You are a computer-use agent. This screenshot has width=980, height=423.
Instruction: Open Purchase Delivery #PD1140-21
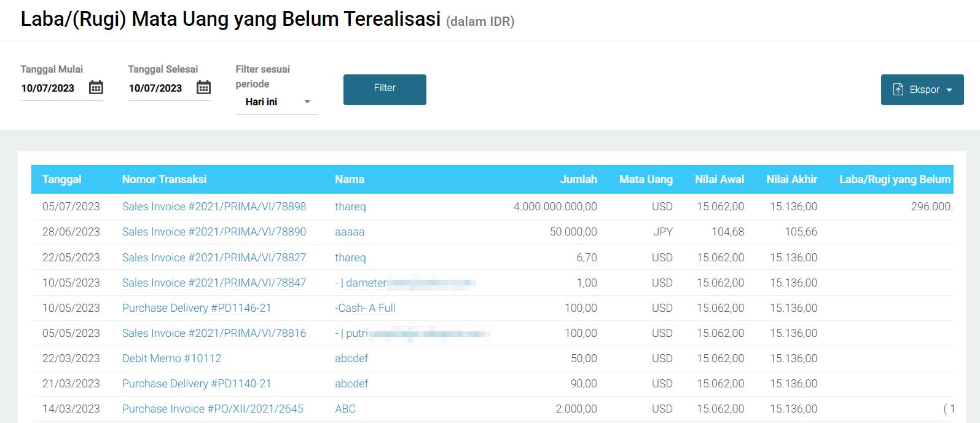click(197, 384)
